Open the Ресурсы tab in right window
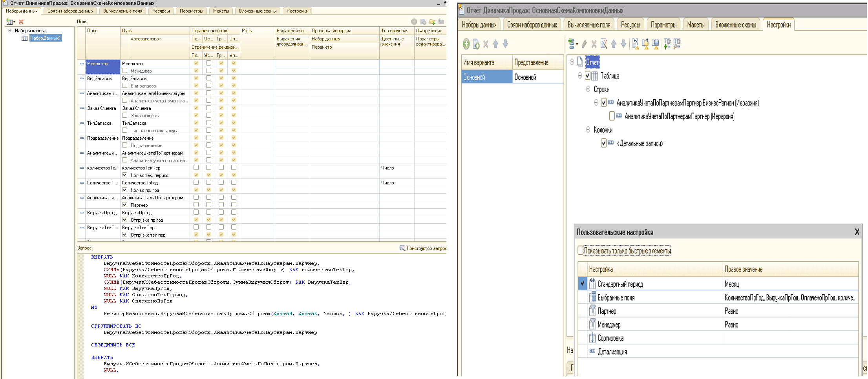Viewport: 868px width, 379px height. point(630,25)
